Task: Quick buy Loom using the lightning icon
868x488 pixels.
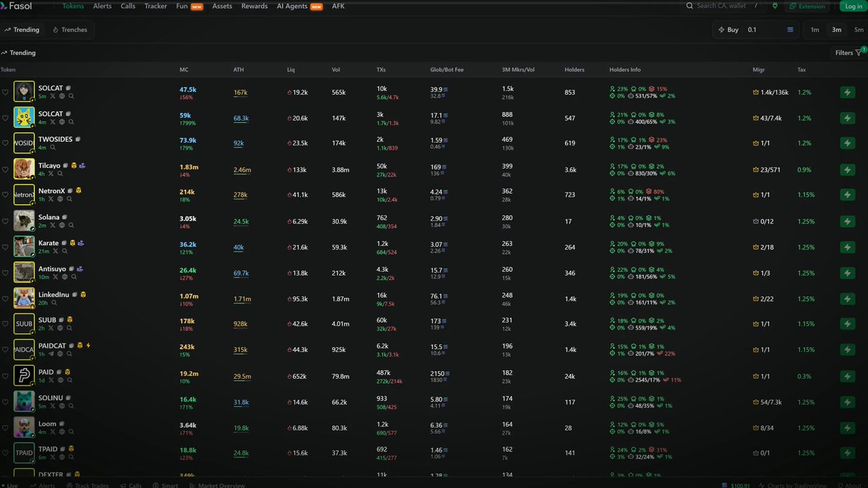Action: (846, 428)
